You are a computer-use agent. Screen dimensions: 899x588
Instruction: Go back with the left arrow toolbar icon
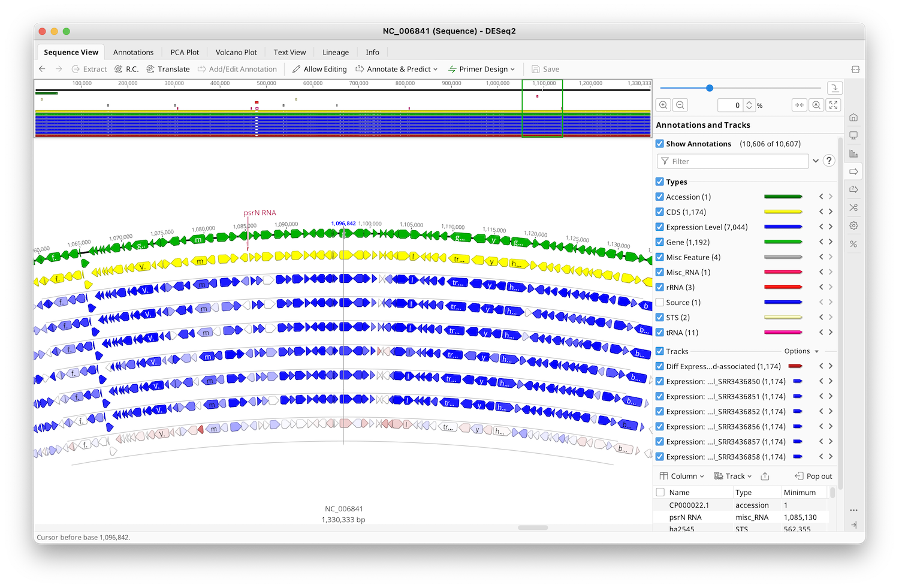tap(42, 69)
